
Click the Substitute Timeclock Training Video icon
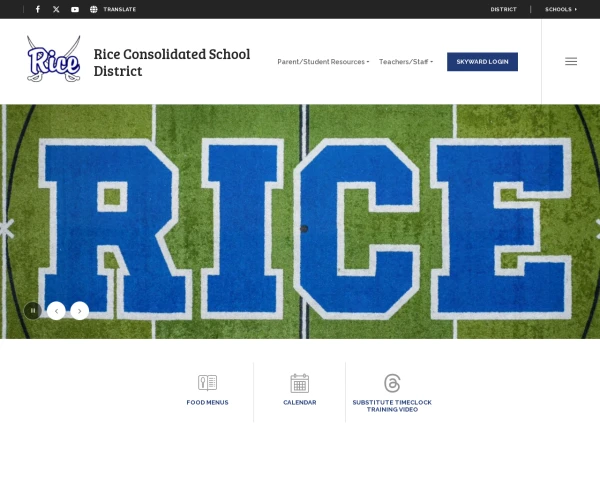392,383
